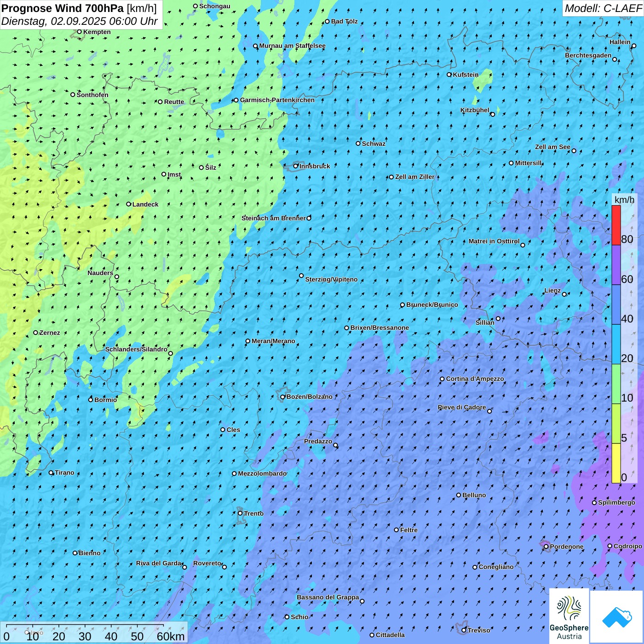Click the 'Mittersill' label

529,163
